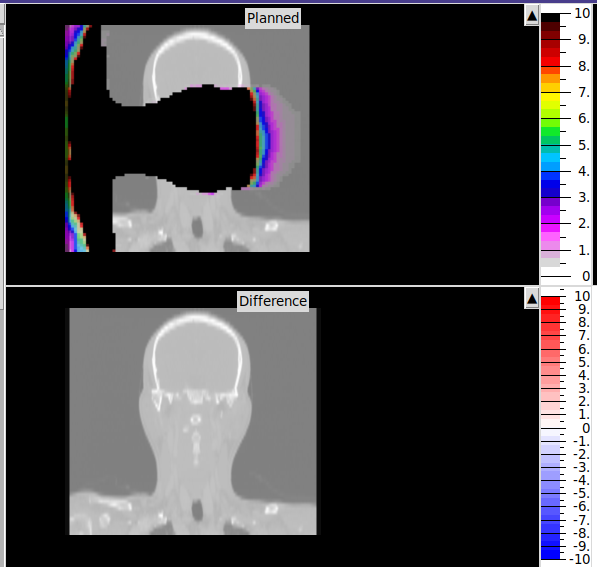Pick the green band near 6 on Planned scale
Screen dimensions: 597x567
pos(550,122)
